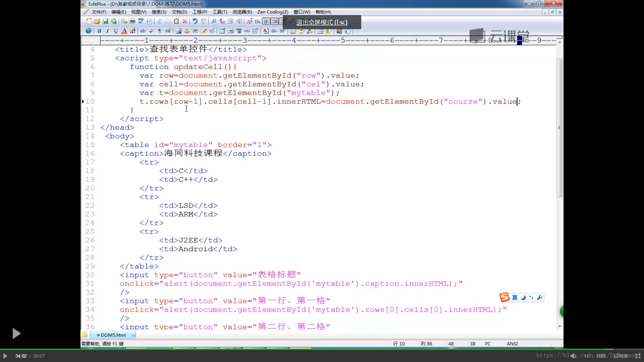Click 退出全屏模式 (Esc) link
Image resolution: width=644 pixels, height=362 pixels.
tap(322, 22)
